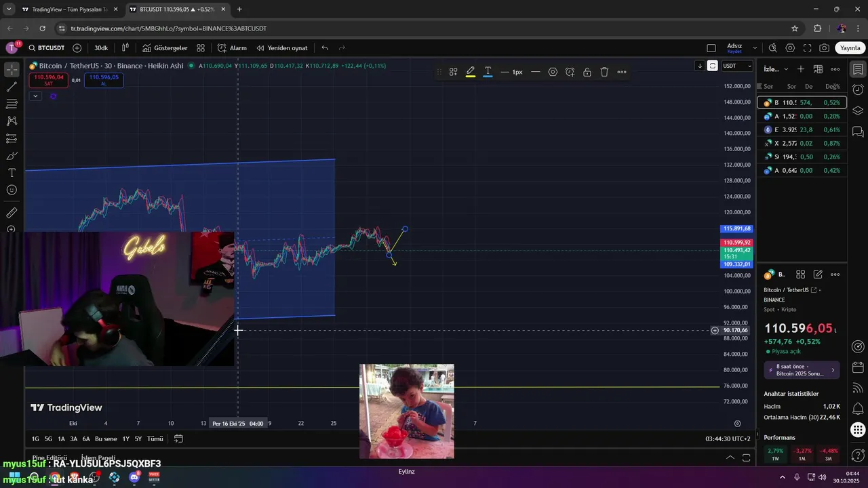
Task: Toggle the auto-fit refresh button beside USDT
Action: tap(712, 66)
